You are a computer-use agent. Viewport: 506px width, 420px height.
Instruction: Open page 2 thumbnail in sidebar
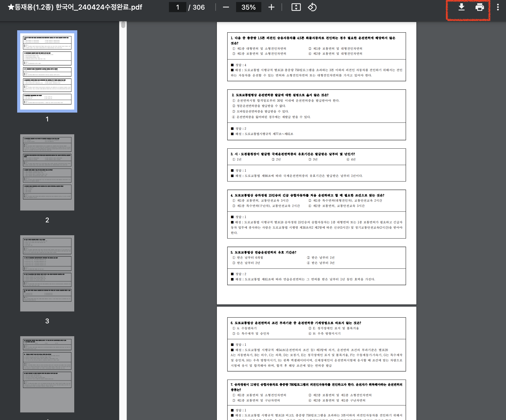[47, 172]
